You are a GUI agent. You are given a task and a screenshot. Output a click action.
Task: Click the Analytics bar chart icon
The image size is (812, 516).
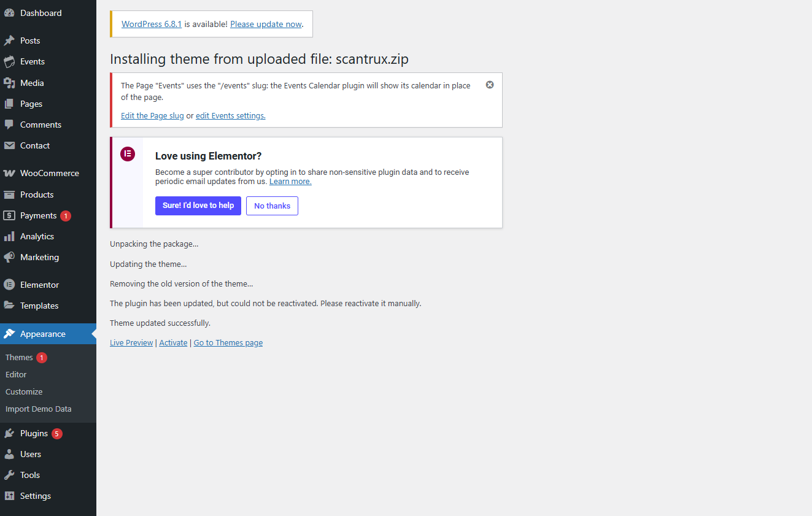pos(9,236)
